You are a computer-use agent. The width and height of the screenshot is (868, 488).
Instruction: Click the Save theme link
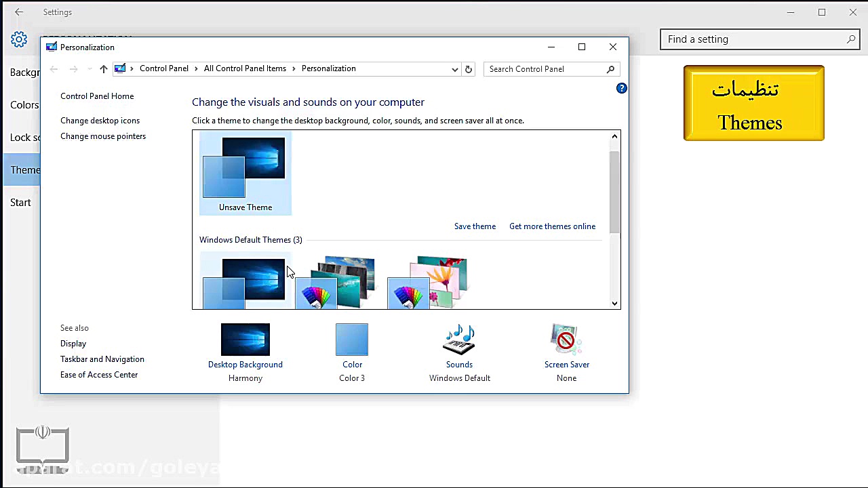pyautogui.click(x=475, y=226)
